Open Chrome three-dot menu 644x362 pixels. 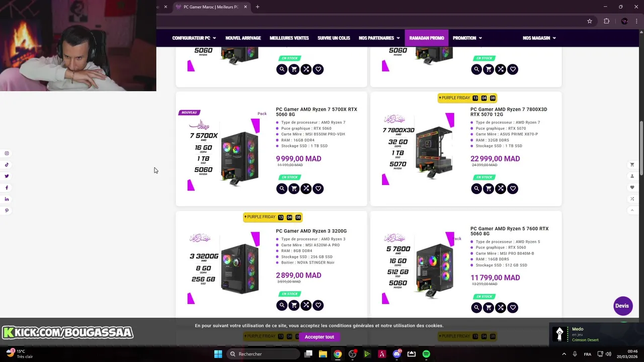637,21
